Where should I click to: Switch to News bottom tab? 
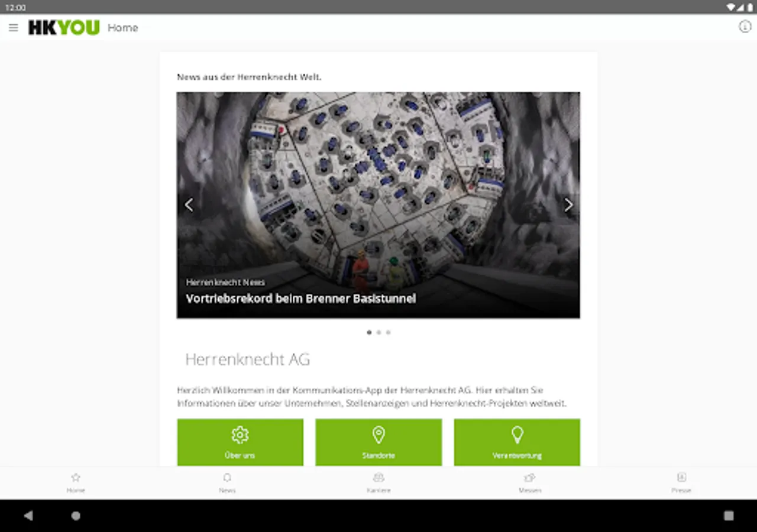click(227, 482)
